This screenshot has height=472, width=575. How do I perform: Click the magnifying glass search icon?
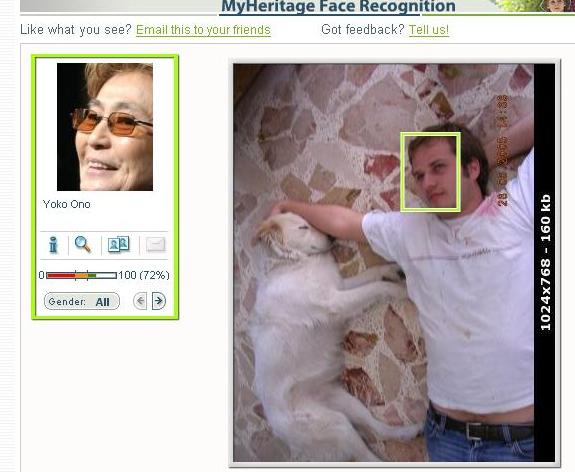click(x=83, y=244)
